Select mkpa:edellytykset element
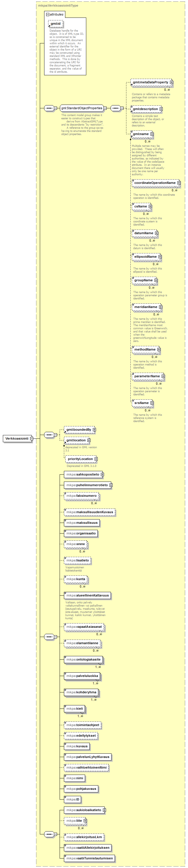The image size is (188, 868). [x=81, y=736]
